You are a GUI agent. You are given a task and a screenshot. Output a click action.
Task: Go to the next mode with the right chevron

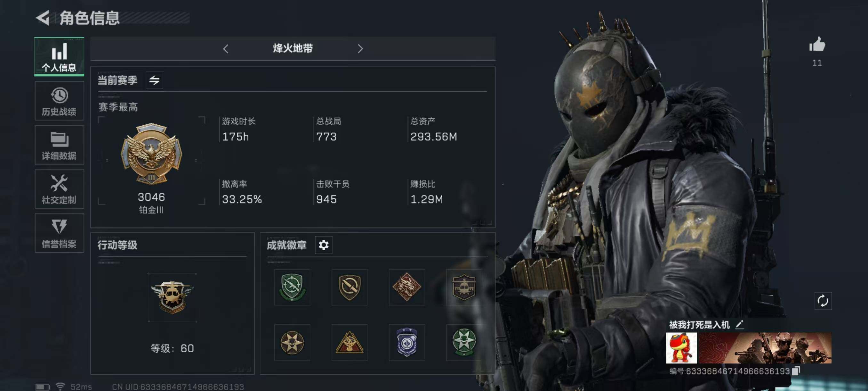tap(360, 49)
